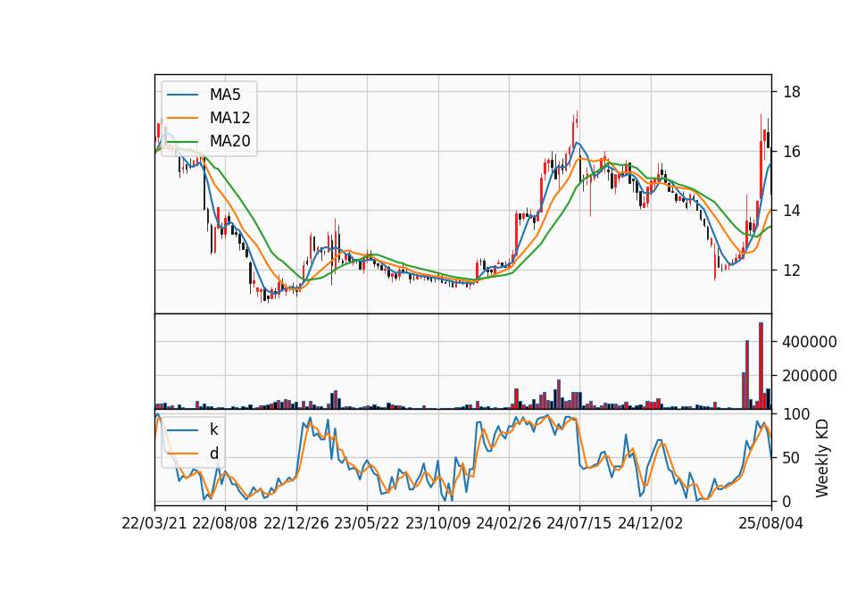Click the date label 22/12/26
The height and width of the screenshot is (616, 857).
click(296, 523)
